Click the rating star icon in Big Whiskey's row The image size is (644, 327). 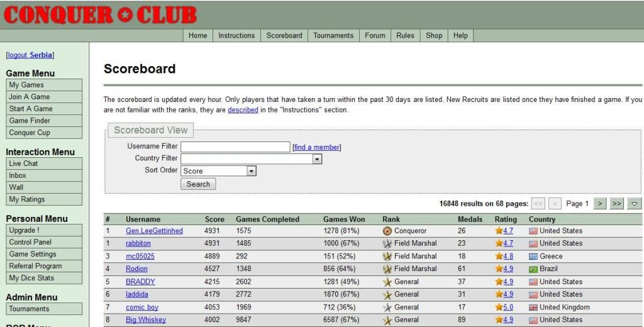(499, 319)
